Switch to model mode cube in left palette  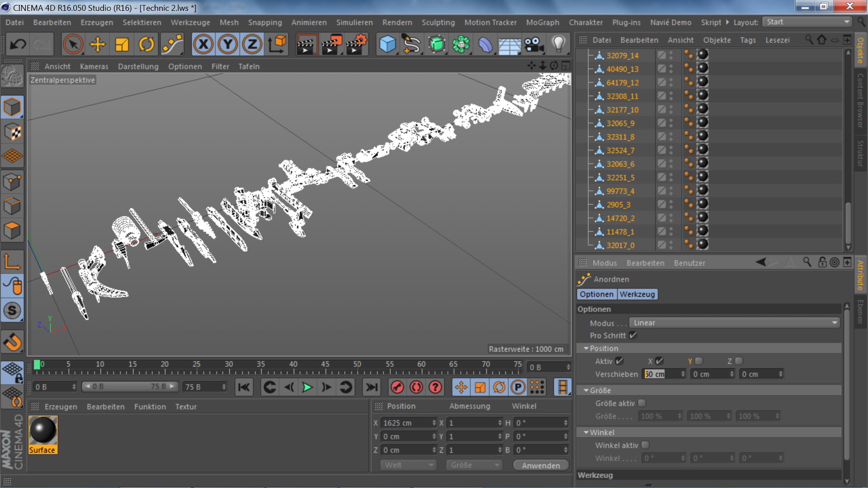point(12,108)
